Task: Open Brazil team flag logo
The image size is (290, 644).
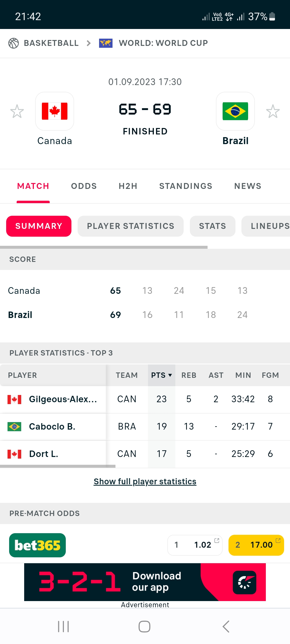Action: (x=235, y=111)
